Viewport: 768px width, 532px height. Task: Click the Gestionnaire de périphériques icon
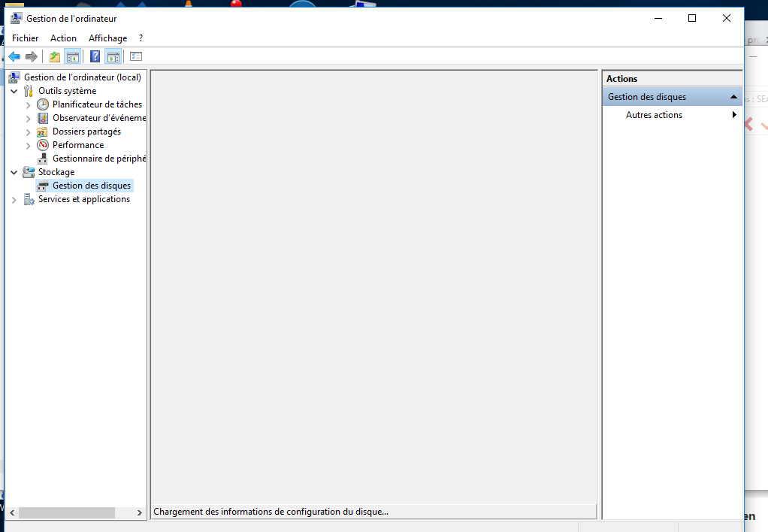43,159
